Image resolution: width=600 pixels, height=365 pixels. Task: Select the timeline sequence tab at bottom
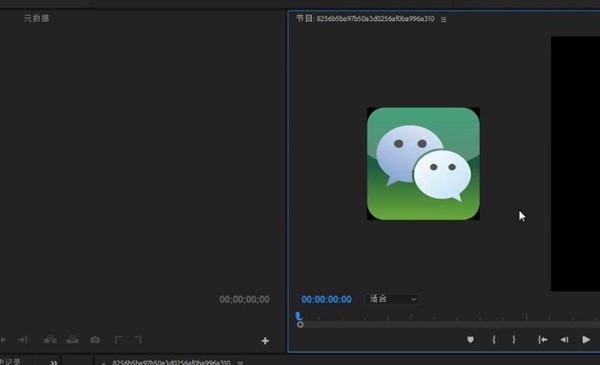tap(171, 362)
